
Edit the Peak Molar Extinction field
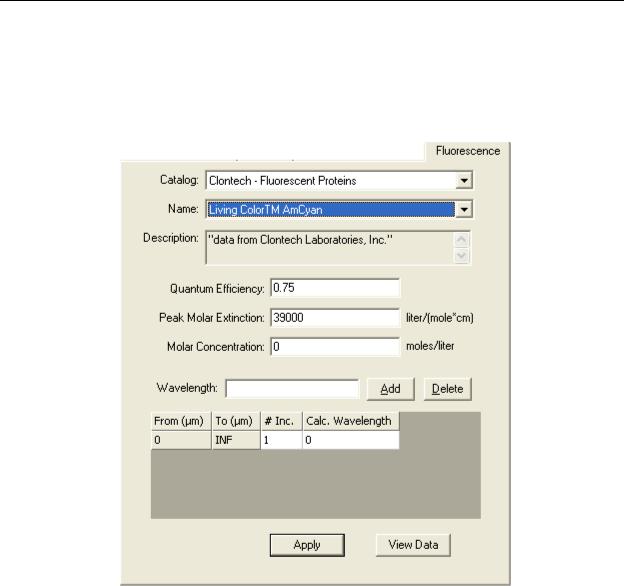pyautogui.click(x=335, y=317)
